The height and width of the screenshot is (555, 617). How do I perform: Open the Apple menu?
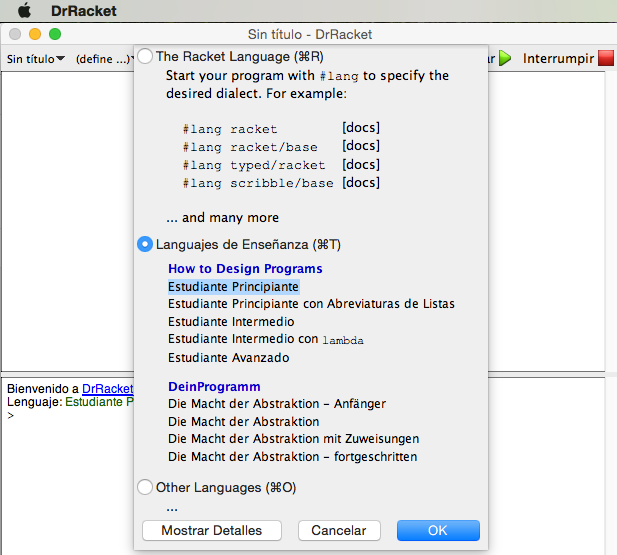coord(24,10)
